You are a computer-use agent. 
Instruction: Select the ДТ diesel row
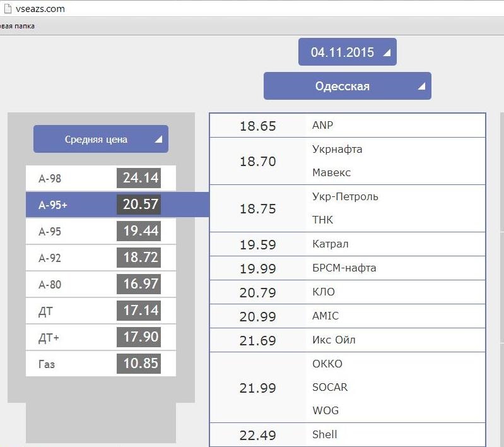(x=100, y=311)
